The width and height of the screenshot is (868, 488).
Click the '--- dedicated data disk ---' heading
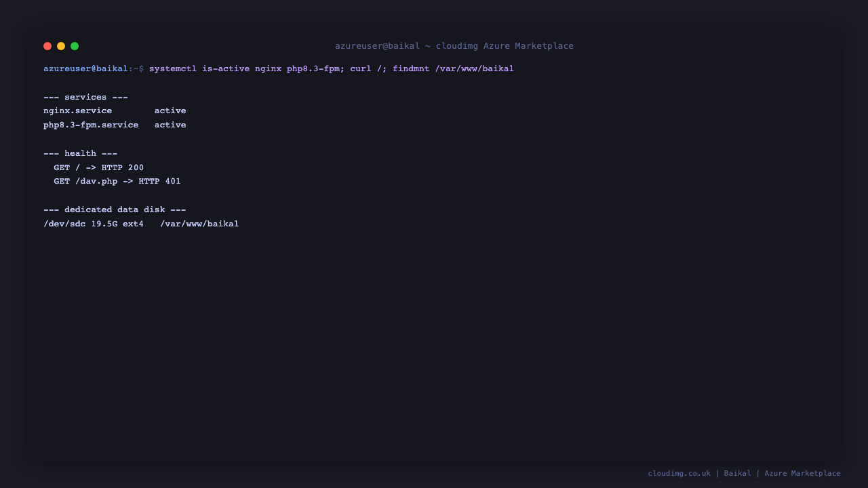115,209
